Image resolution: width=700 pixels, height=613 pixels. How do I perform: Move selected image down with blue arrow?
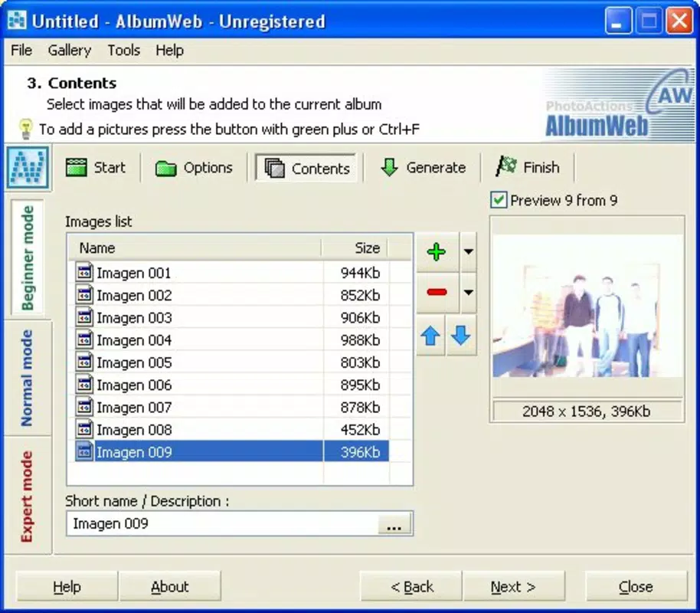click(461, 336)
